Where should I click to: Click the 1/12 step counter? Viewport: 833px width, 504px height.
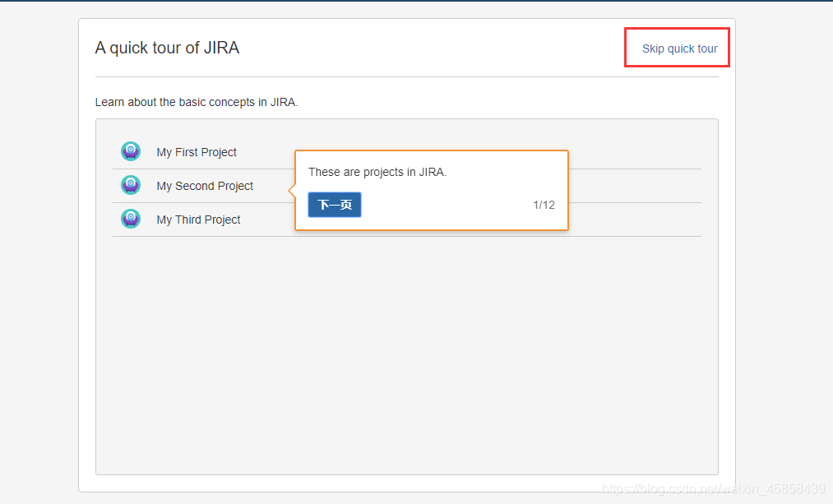coord(544,205)
